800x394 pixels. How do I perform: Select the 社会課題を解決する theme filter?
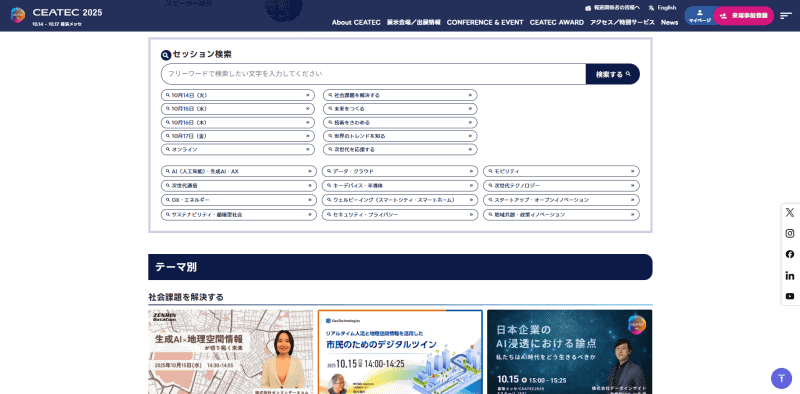(400, 95)
